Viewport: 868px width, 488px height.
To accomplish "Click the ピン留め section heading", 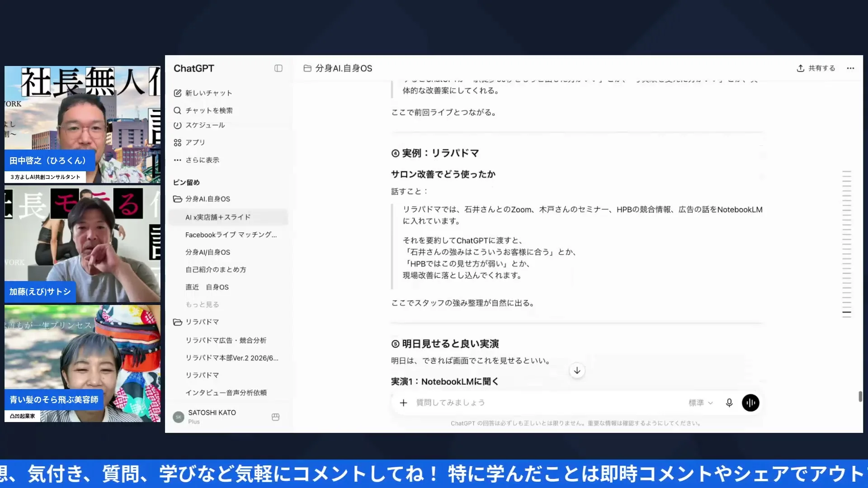I will tap(186, 183).
